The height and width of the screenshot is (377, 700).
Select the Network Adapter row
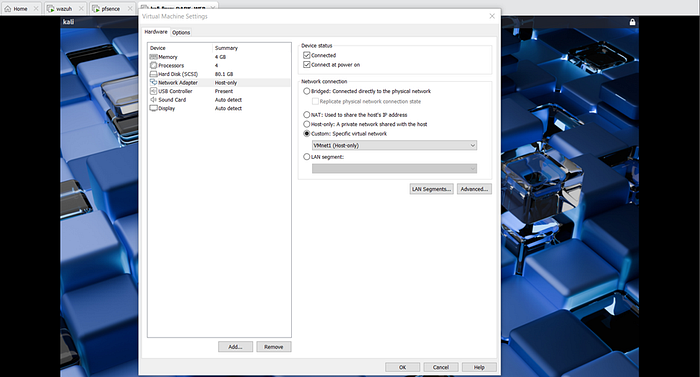[x=219, y=83]
